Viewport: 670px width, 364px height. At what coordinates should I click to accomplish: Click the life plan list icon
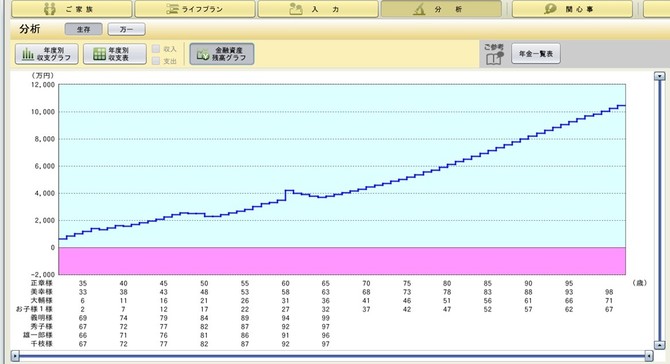172,9
